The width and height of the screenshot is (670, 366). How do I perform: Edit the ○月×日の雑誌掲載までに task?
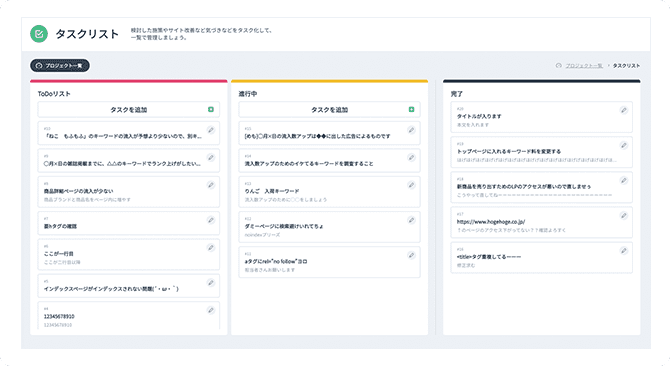[x=211, y=158]
